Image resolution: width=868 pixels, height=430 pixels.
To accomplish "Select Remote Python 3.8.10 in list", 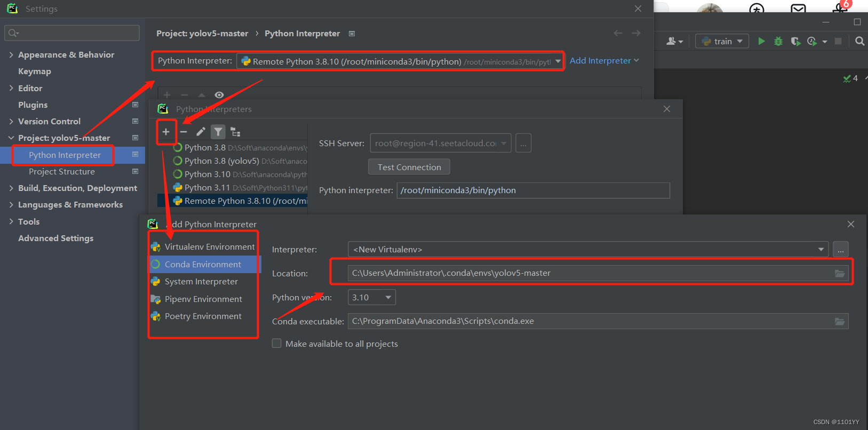I will [x=233, y=201].
